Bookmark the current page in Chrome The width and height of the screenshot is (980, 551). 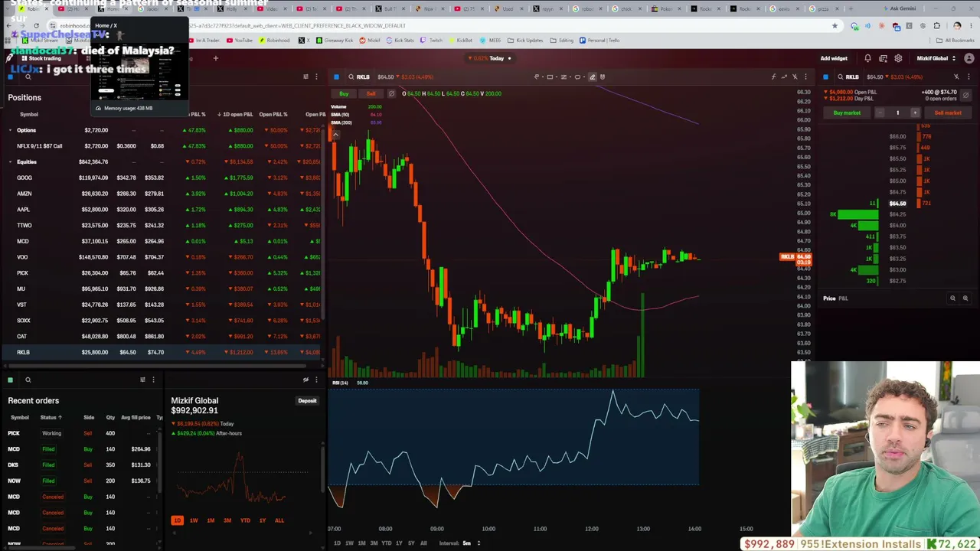[x=835, y=26]
